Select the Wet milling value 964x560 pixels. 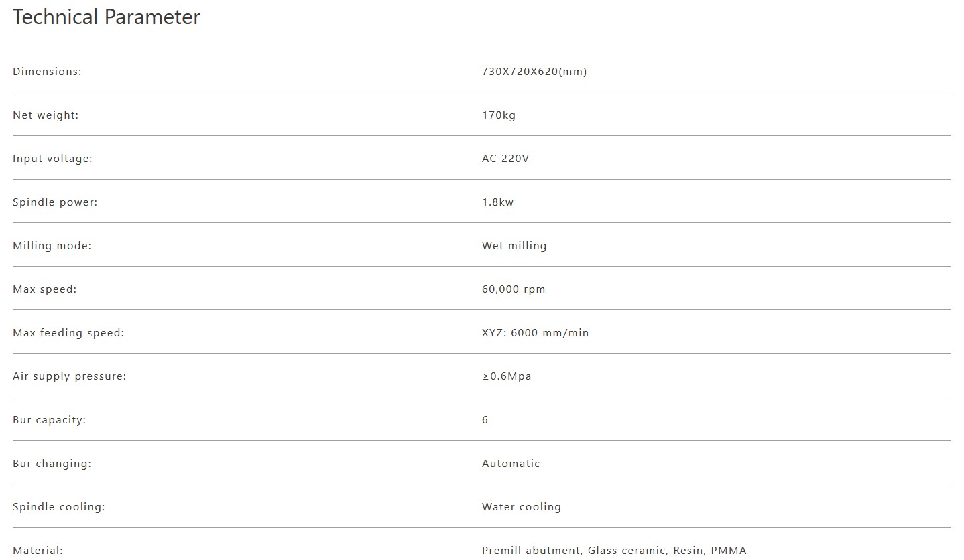click(514, 246)
